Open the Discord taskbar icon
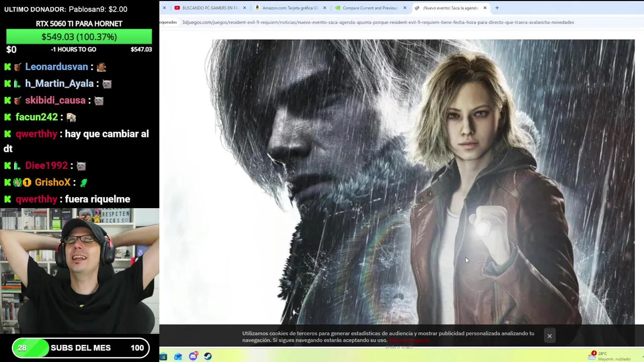The width and height of the screenshot is (644, 362). point(193,356)
